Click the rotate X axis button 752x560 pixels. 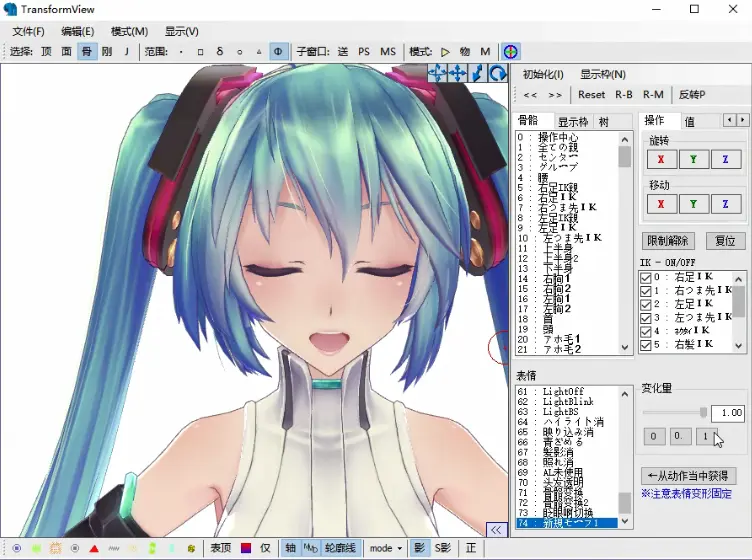tap(661, 160)
